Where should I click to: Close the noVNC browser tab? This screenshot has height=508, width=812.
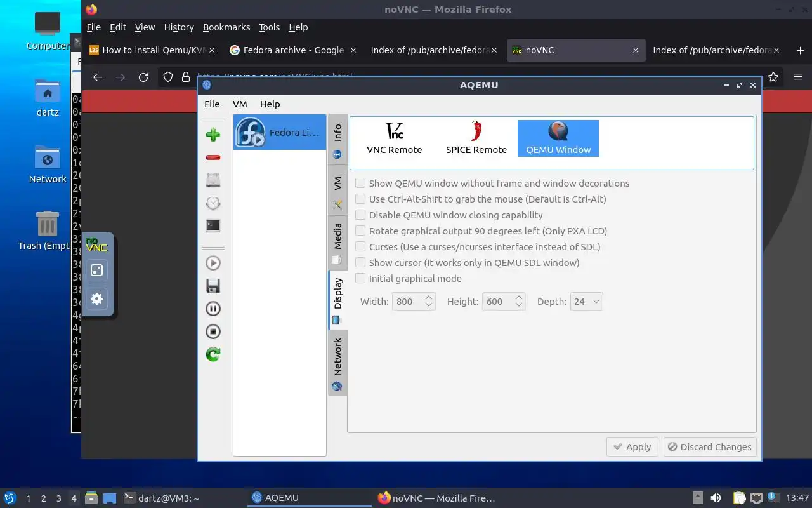[635, 50]
